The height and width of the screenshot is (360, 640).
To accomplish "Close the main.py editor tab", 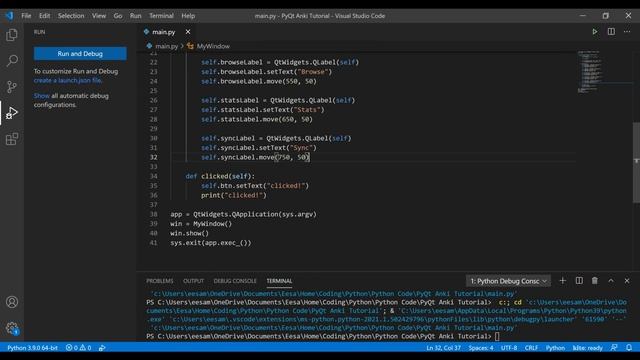I will tap(188, 32).
